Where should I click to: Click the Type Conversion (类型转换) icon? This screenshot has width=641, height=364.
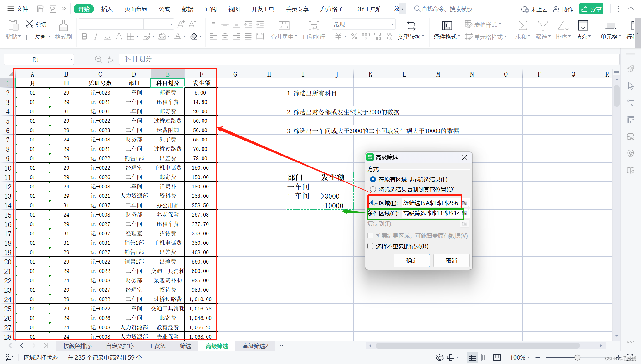[x=411, y=26]
